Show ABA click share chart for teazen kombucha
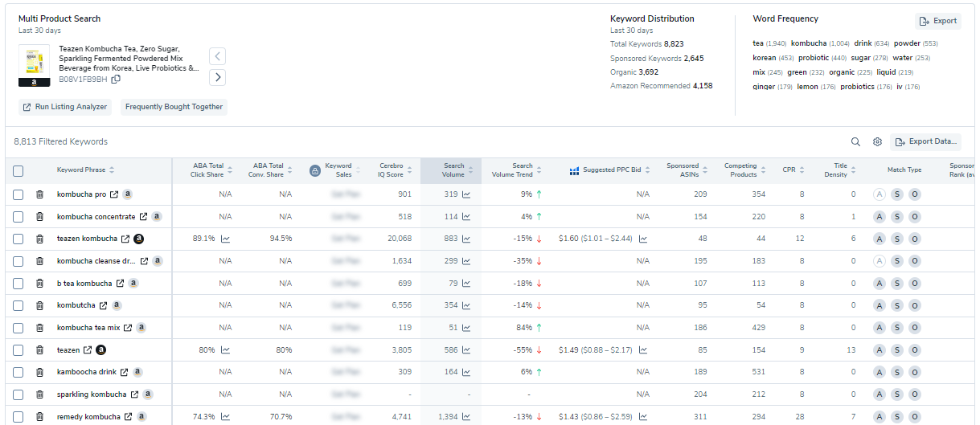This screenshot has height=425, width=980. pos(226,239)
